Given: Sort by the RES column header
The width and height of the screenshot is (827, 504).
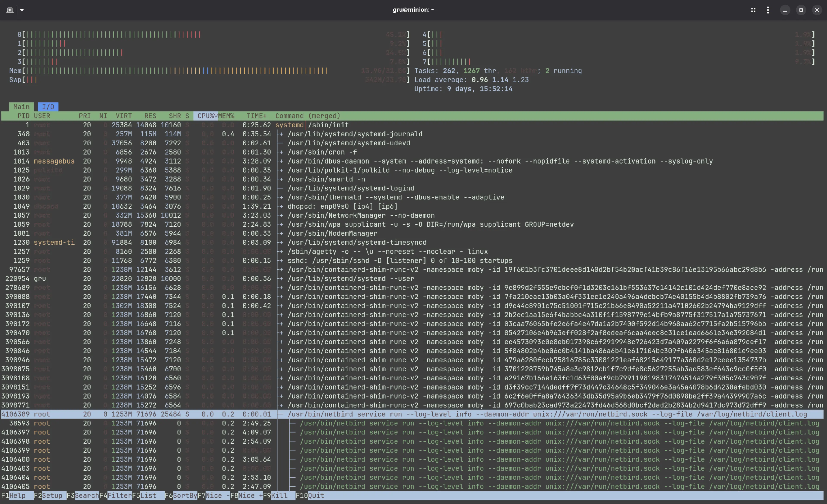Looking at the screenshot, I should tap(150, 116).
